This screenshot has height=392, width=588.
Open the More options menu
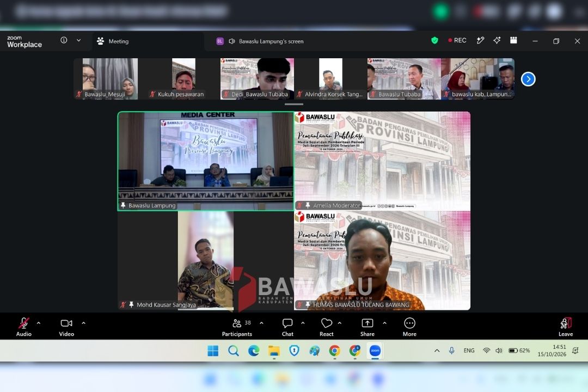point(409,327)
